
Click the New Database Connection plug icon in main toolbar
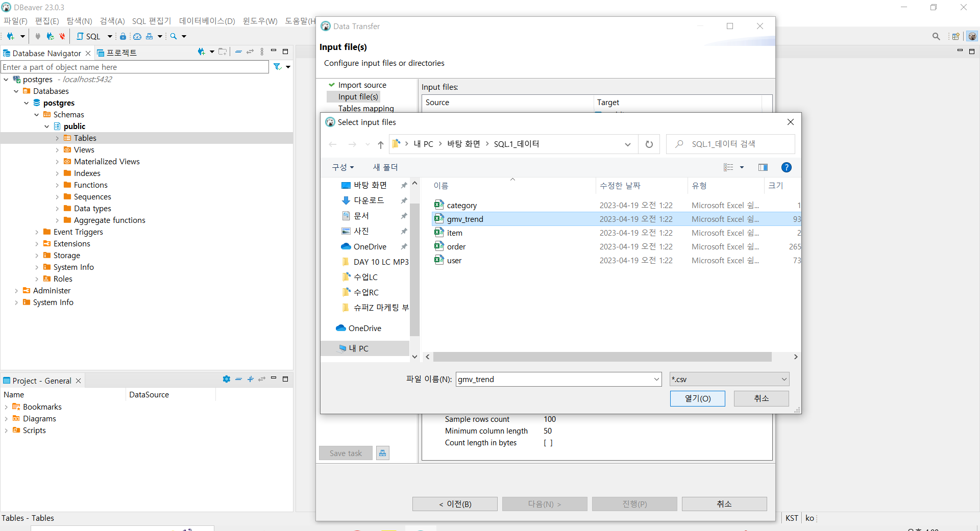tap(10, 36)
